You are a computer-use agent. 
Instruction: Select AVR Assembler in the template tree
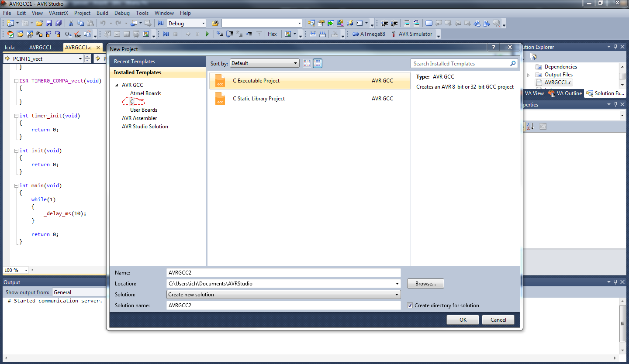tap(139, 118)
